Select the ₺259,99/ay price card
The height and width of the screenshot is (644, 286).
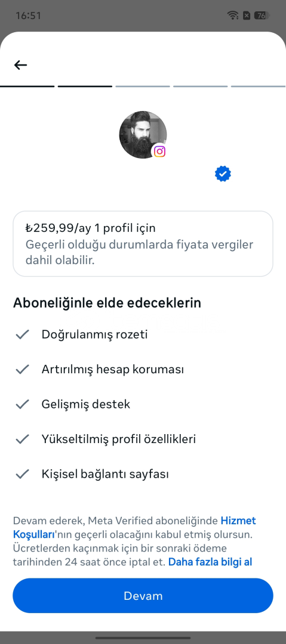[x=143, y=244]
